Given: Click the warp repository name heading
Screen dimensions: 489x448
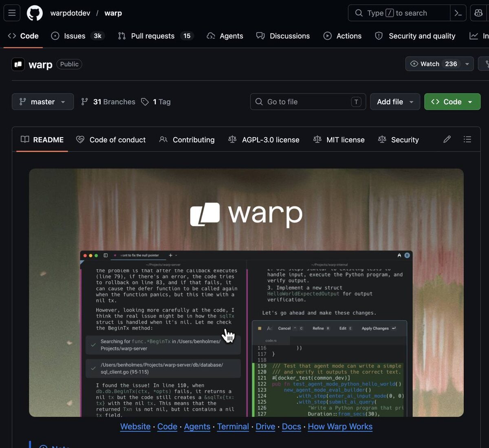Looking at the screenshot, I should pos(40,64).
